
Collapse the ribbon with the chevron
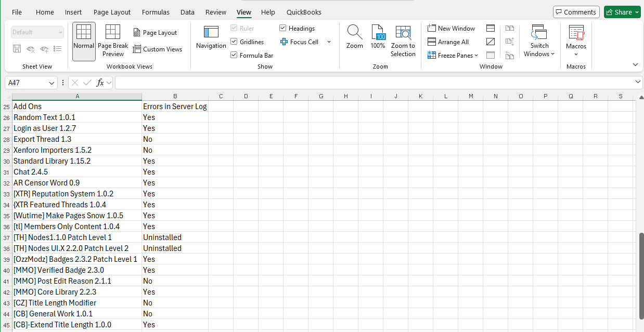click(635, 64)
